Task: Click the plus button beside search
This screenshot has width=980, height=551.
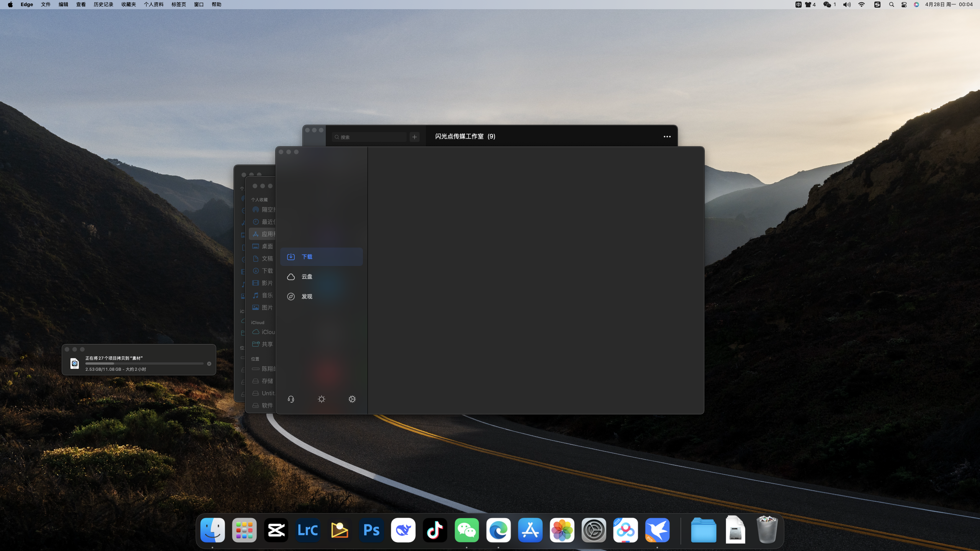Action: 415,137
